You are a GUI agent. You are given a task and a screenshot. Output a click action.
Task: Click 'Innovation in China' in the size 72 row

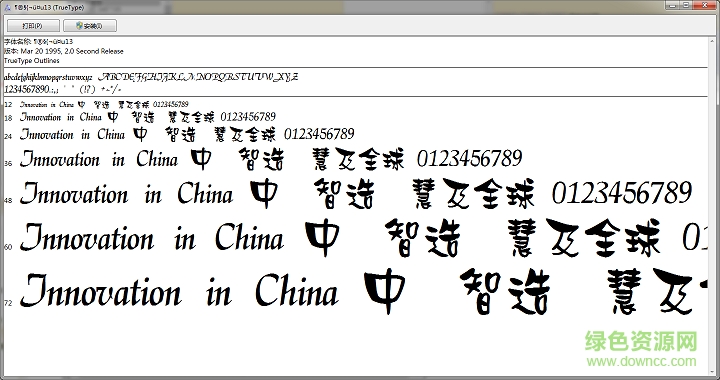(180, 290)
